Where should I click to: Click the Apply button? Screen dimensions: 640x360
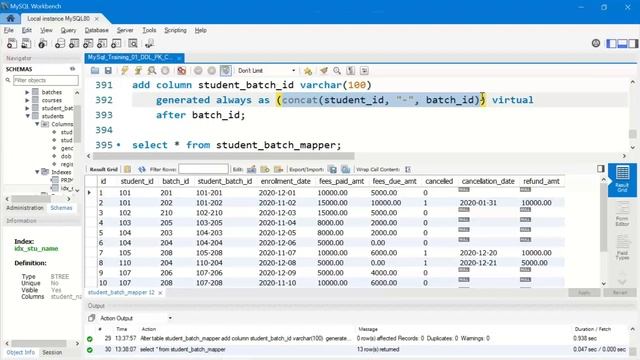pos(584,293)
